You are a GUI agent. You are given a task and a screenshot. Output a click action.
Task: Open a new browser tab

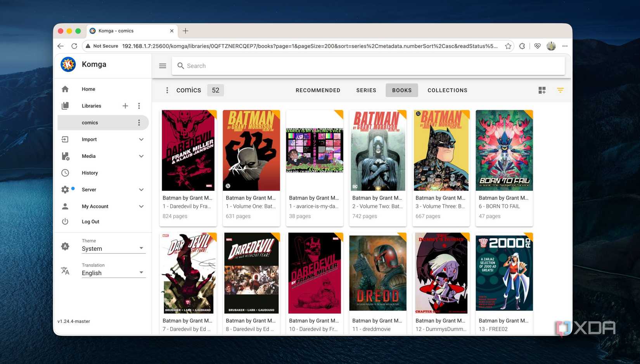pos(185,31)
